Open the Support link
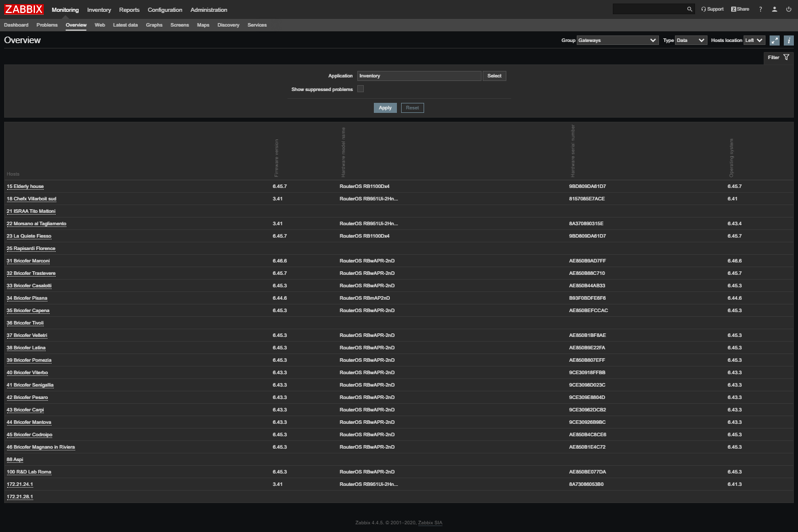798x532 pixels. click(x=712, y=9)
